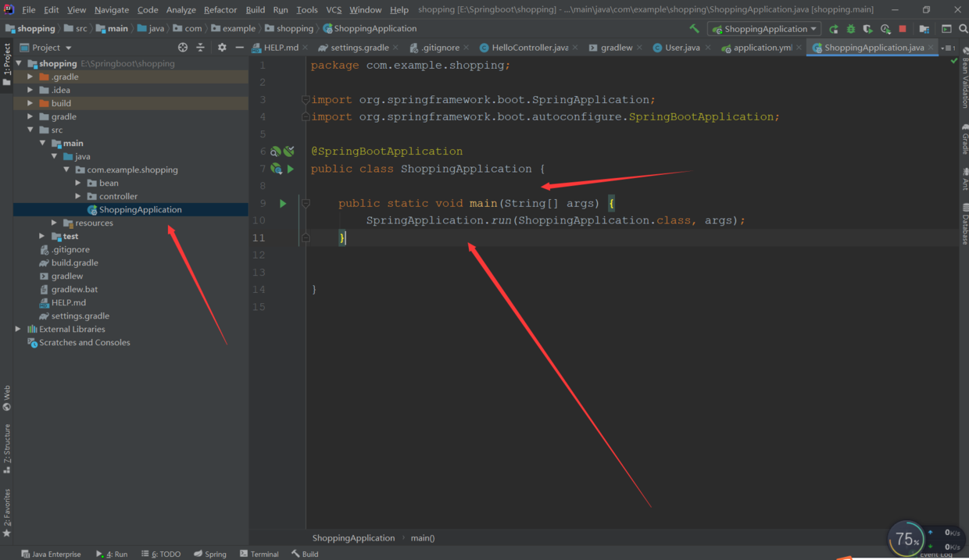Click Locate/Select Opened File target icon
This screenshot has width=969, height=560.
click(183, 48)
